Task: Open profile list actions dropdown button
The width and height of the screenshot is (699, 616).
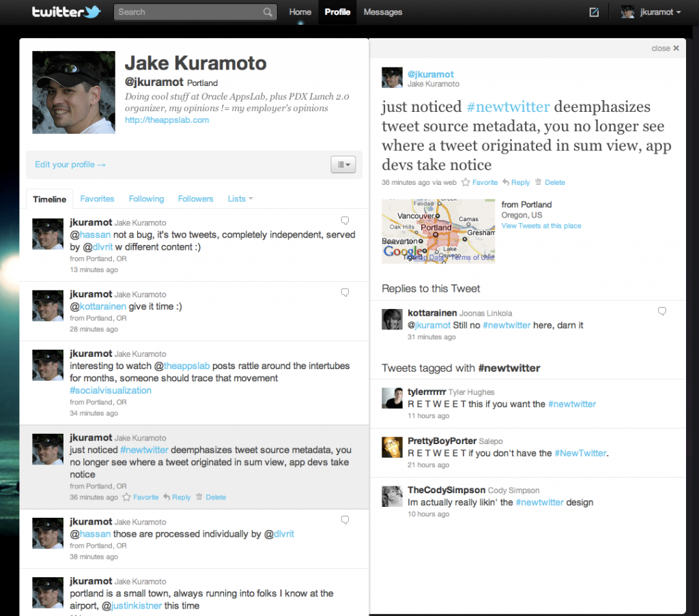Action: pos(343,165)
